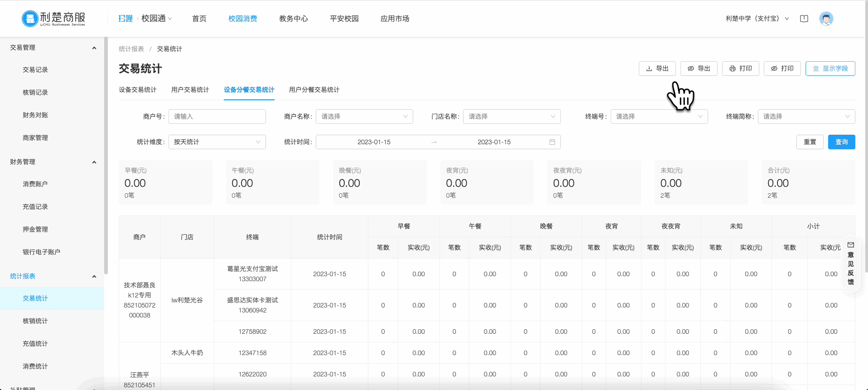Click the user avatar icon
868x390 pixels.
pyautogui.click(x=826, y=19)
